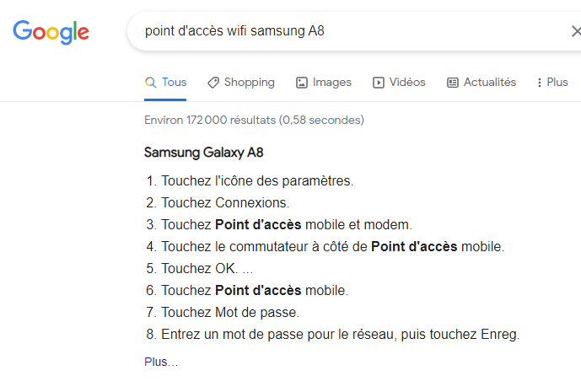This screenshot has height=392, width=581.
Task: Click the magnifier icon beside Tous
Action: [151, 83]
